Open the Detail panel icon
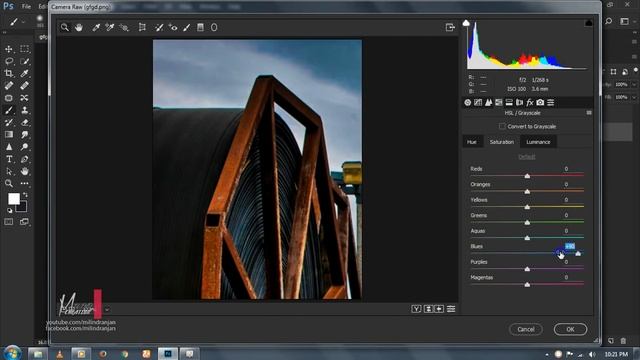Screen dimensions: 640x360 [488, 102]
